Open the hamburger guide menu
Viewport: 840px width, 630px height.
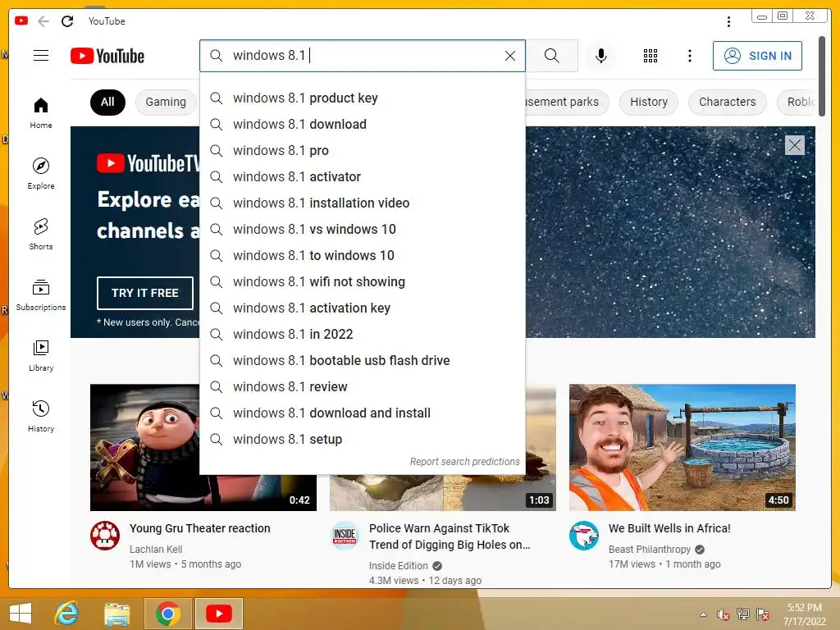(41, 56)
